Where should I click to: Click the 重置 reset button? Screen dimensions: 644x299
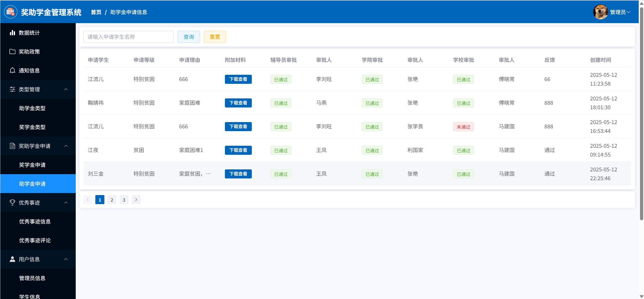215,37
